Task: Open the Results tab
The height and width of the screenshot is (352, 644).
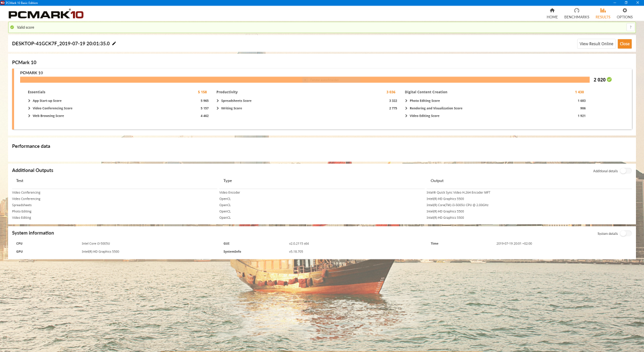Action: click(603, 14)
